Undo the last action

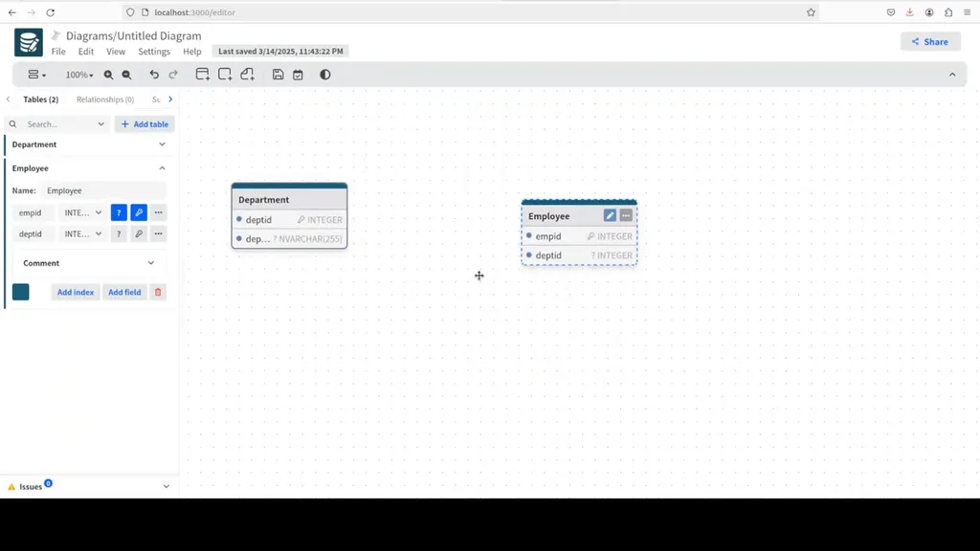tap(154, 75)
